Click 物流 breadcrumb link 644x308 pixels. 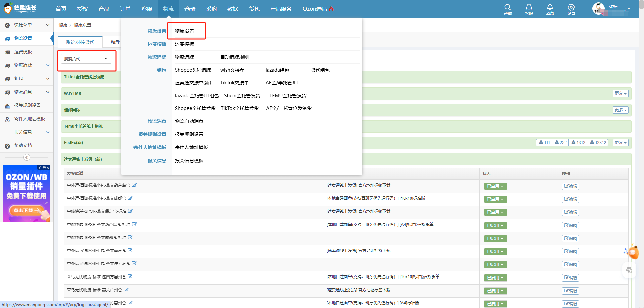coord(63,25)
